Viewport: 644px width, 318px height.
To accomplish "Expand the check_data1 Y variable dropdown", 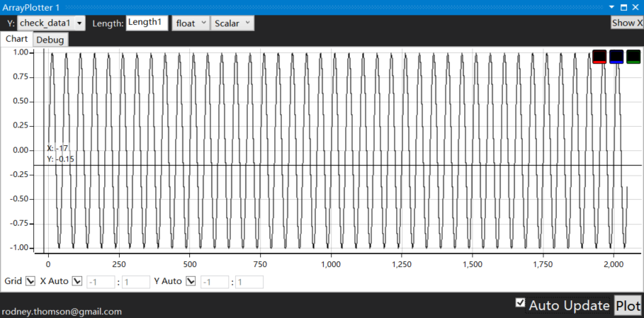I will click(x=79, y=23).
